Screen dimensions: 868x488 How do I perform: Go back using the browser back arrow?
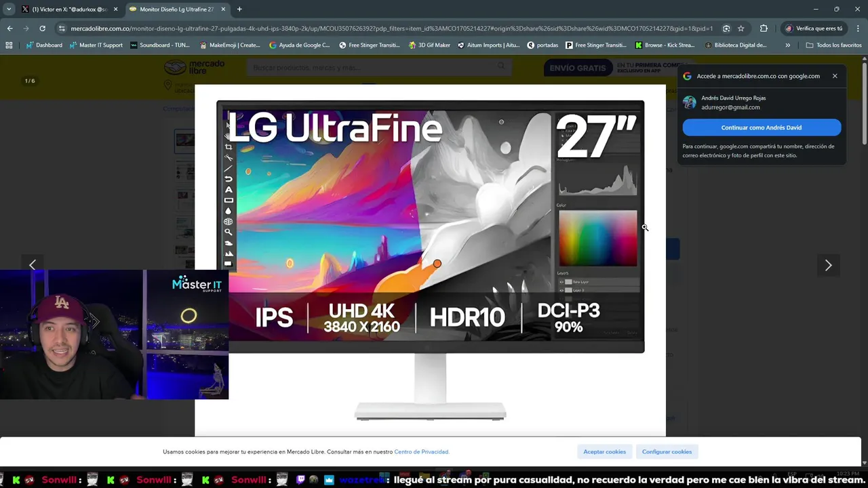(x=9, y=28)
